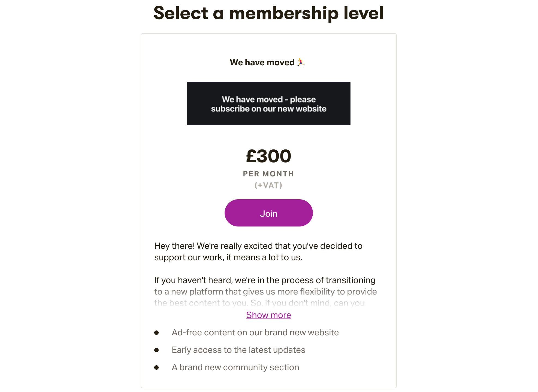Click 'A brand new community section' item
This screenshot has height=392, width=538.
[235, 367]
